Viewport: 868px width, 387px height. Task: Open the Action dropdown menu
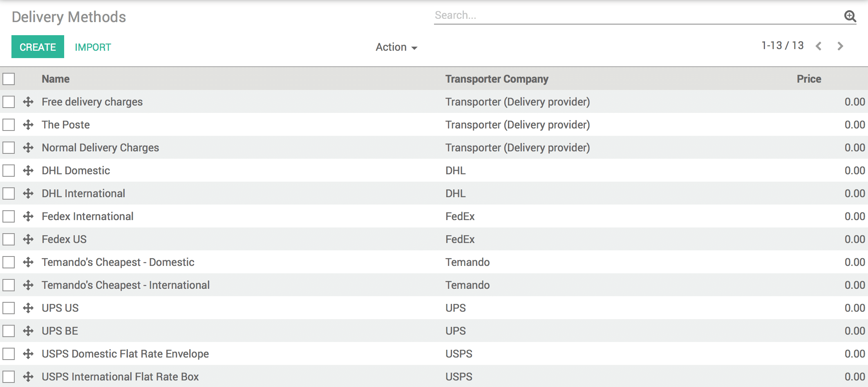(x=396, y=47)
